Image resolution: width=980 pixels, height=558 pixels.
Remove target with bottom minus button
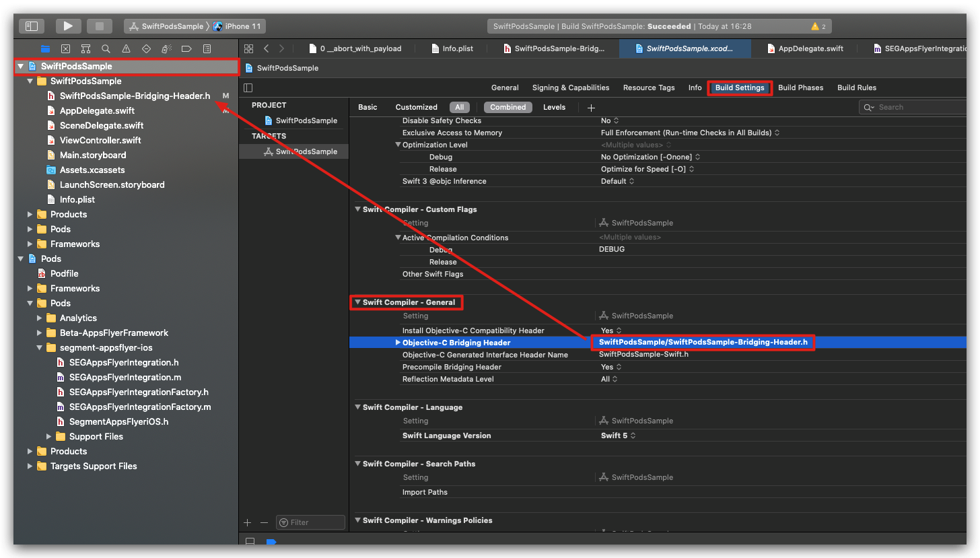264,522
